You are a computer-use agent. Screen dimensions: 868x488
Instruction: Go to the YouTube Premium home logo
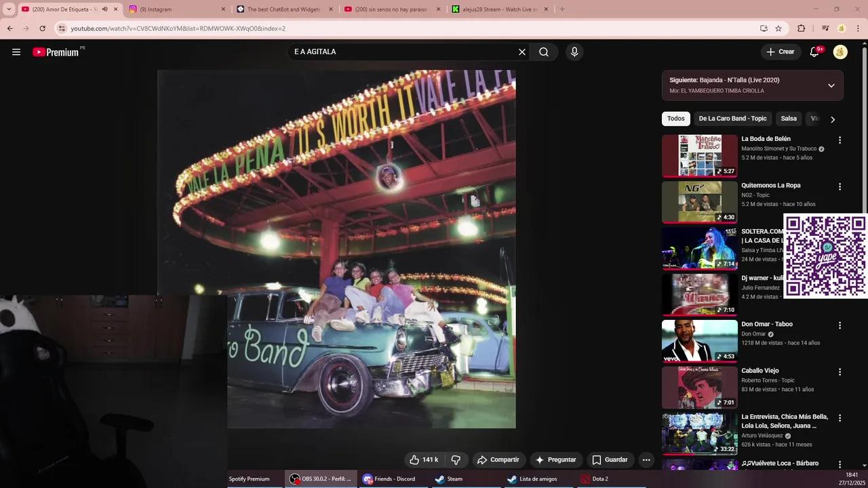click(57, 52)
